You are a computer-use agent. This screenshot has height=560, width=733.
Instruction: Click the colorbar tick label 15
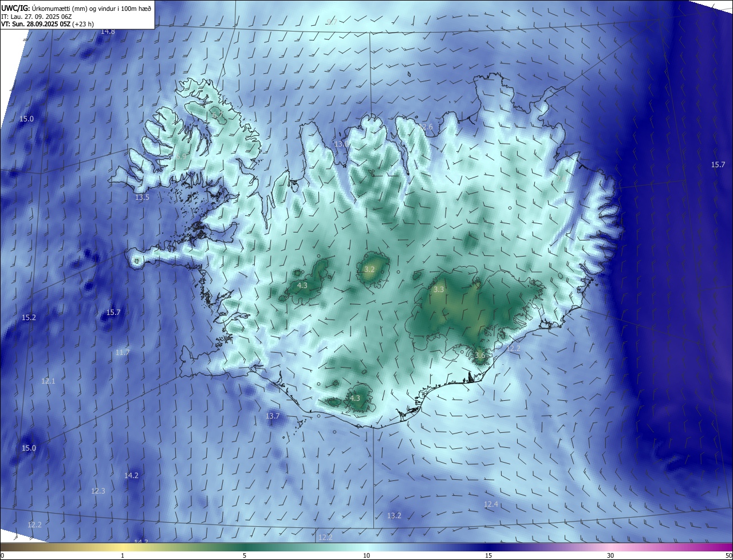pos(488,555)
